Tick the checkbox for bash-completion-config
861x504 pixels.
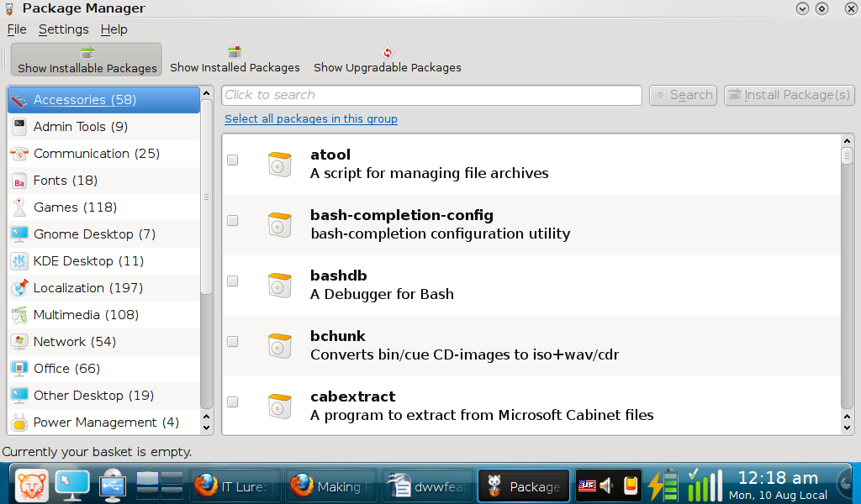(x=233, y=220)
